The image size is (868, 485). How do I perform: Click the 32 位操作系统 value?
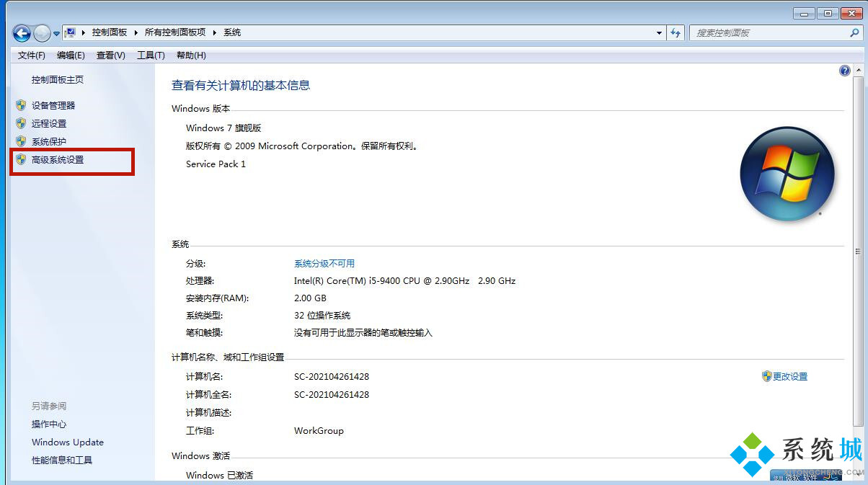point(322,315)
